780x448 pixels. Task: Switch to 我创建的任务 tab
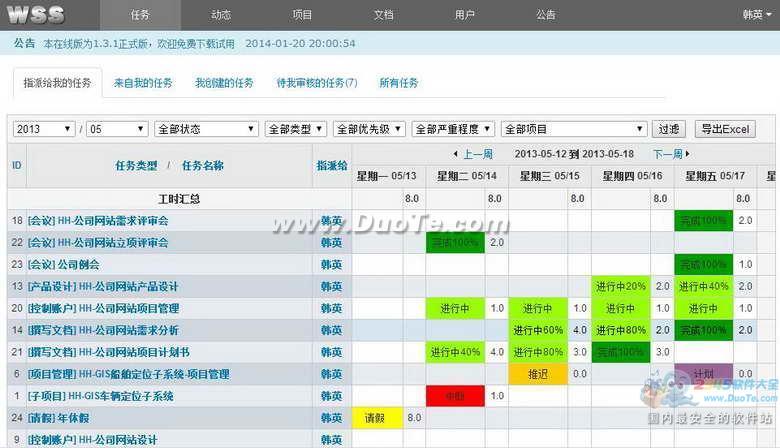point(224,83)
